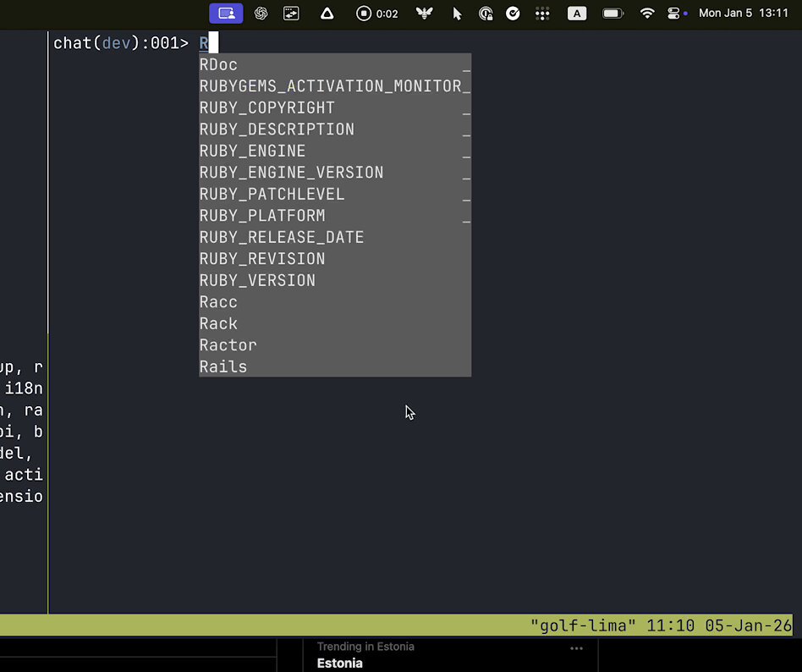Click the butterfly menu bar icon
This screenshot has width=802, height=672.
coord(425,14)
